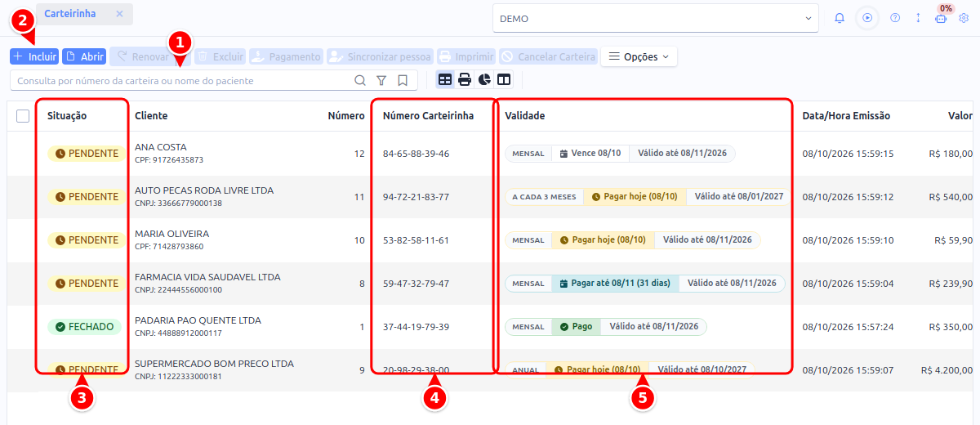
Task: Click the Excluir toolbar button
Action: (220, 57)
